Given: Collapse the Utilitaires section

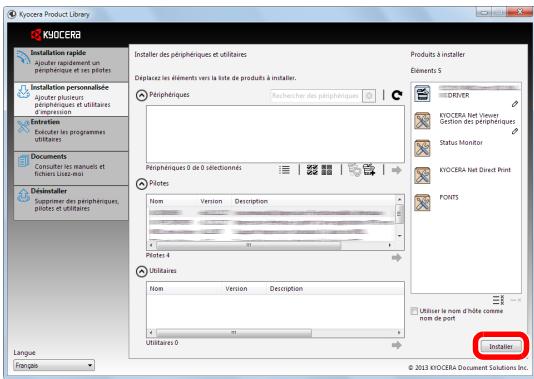Looking at the screenshot, I should [142, 271].
